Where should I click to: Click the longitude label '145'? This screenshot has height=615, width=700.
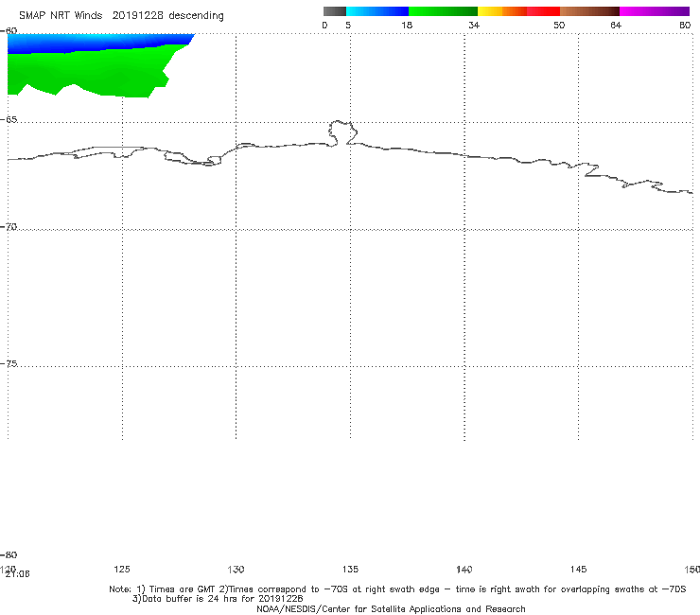click(x=579, y=570)
